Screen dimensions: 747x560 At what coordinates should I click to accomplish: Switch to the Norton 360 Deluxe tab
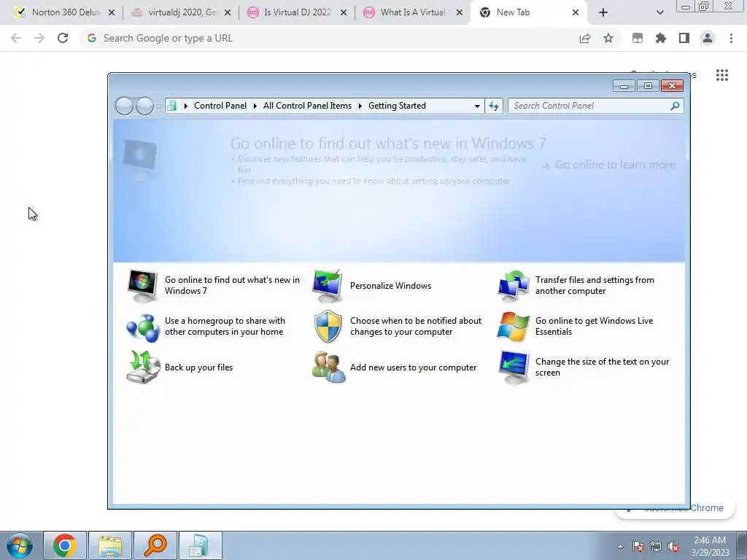click(x=66, y=12)
